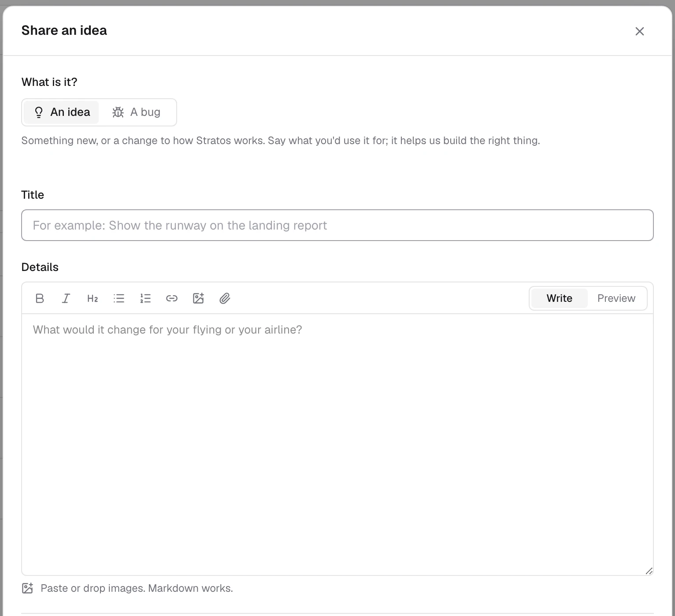This screenshot has width=675, height=616.
Task: Click the 'Paste or drop images' hint
Action: [x=137, y=588]
